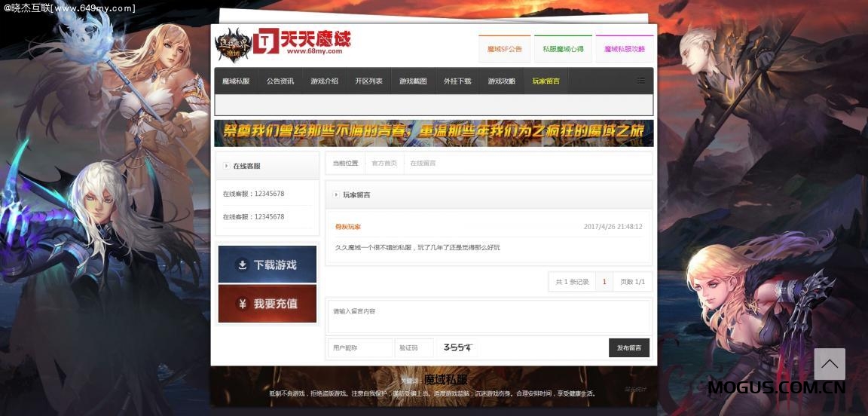Select page 1 in pagination
This screenshot has width=868, height=416.
tap(604, 282)
